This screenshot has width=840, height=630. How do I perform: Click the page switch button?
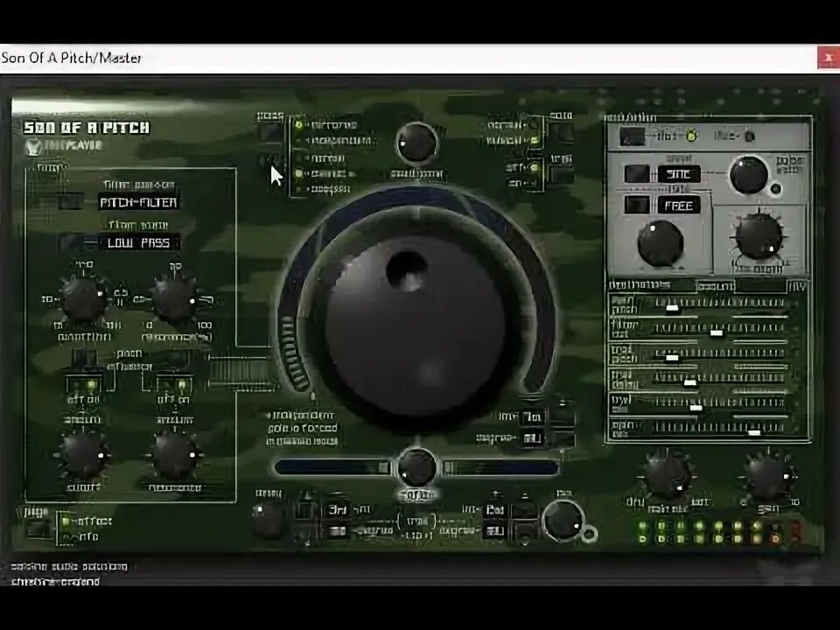point(36,528)
